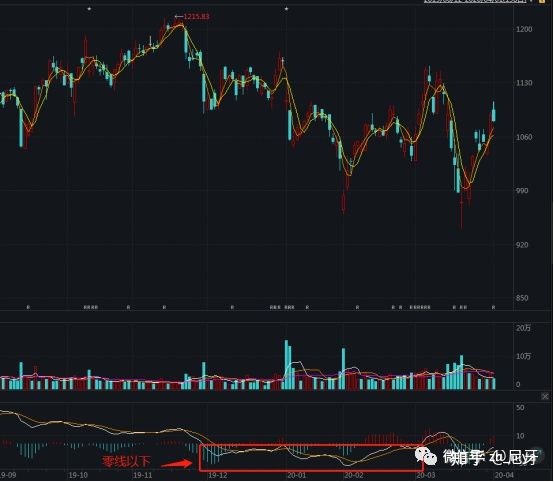Click the 20万 volume axis label
Image resolution: width=554 pixels, height=482 pixels.
point(523,328)
